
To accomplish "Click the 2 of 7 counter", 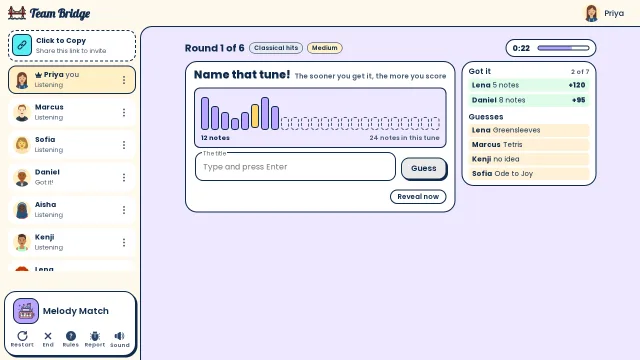I will tap(580, 72).
